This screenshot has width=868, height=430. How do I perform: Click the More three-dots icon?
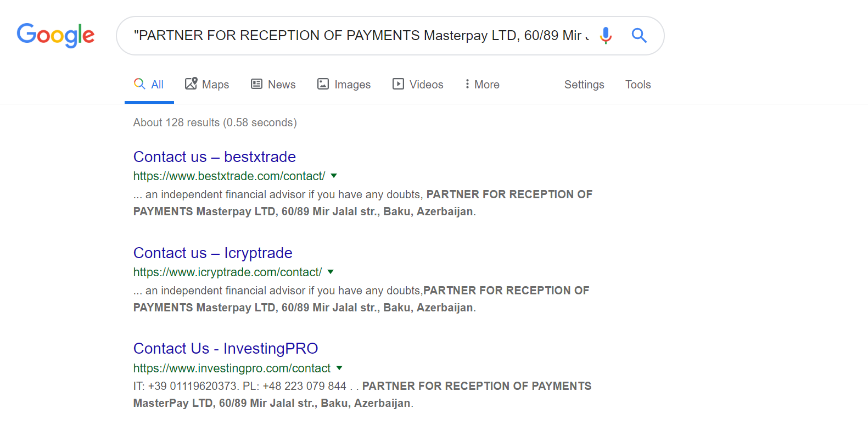[x=467, y=83]
